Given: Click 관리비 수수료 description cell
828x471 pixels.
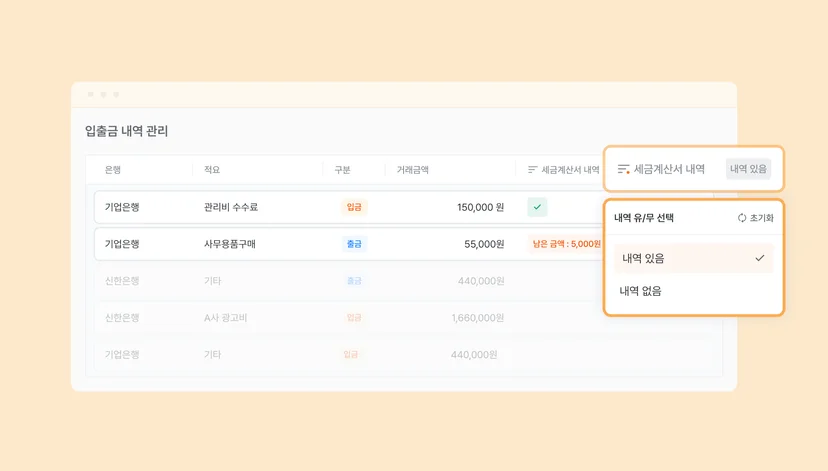Looking at the screenshot, I should click(x=231, y=207).
